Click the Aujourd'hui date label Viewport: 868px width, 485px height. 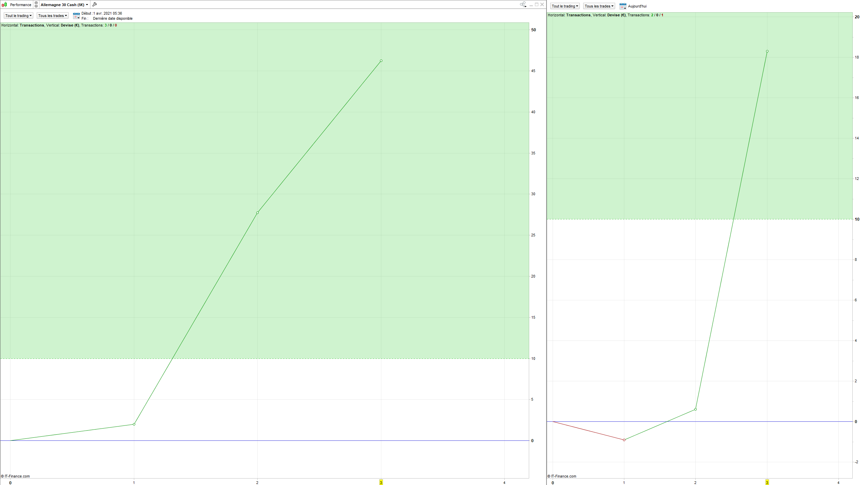pyautogui.click(x=637, y=6)
